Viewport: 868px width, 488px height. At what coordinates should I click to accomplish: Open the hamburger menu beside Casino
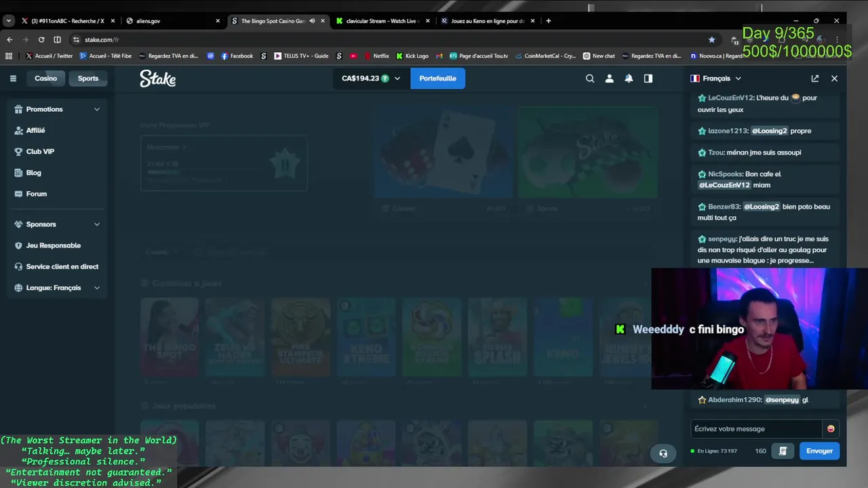click(x=13, y=79)
